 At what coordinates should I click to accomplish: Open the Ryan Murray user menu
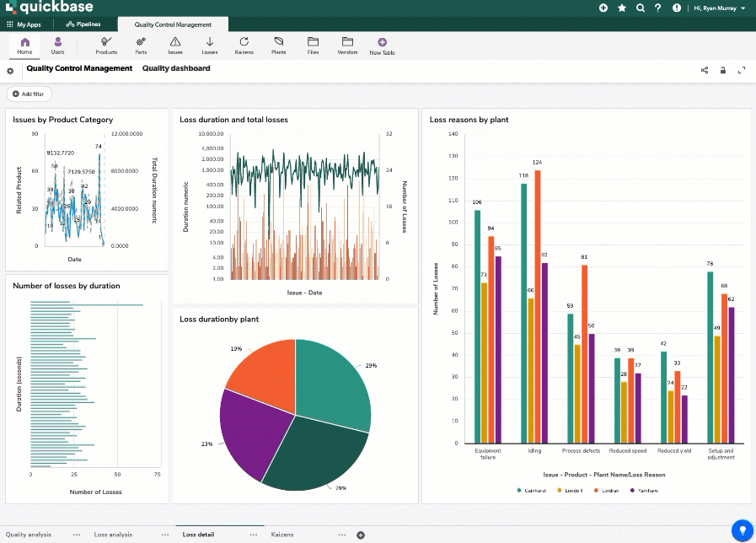coord(720,8)
